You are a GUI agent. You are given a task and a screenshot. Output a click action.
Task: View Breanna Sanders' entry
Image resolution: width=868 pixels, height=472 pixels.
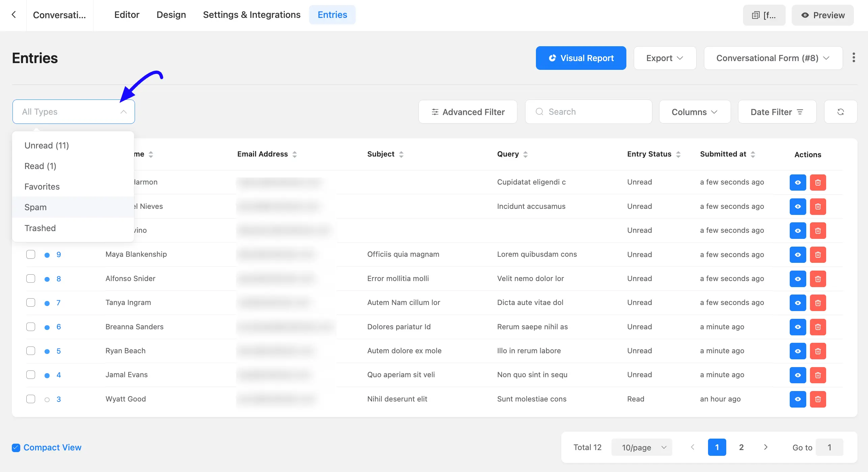[x=797, y=327]
